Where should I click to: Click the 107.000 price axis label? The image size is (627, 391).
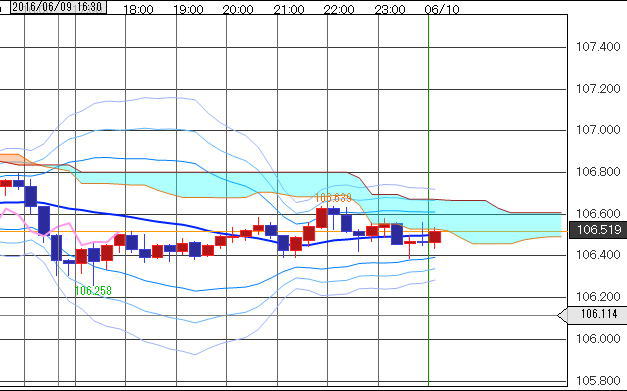pos(598,130)
